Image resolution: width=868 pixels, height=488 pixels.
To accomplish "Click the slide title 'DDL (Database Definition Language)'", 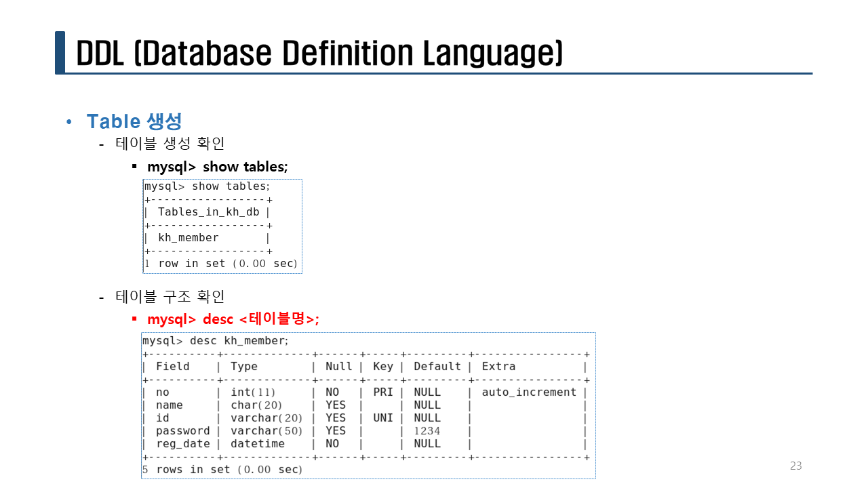I will [319, 54].
